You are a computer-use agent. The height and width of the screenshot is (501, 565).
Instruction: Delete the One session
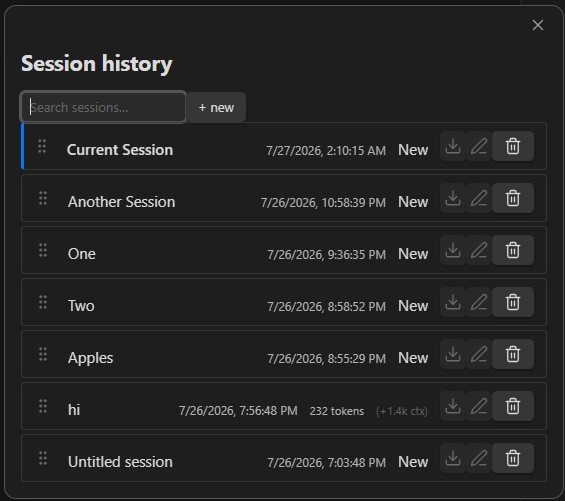513,250
